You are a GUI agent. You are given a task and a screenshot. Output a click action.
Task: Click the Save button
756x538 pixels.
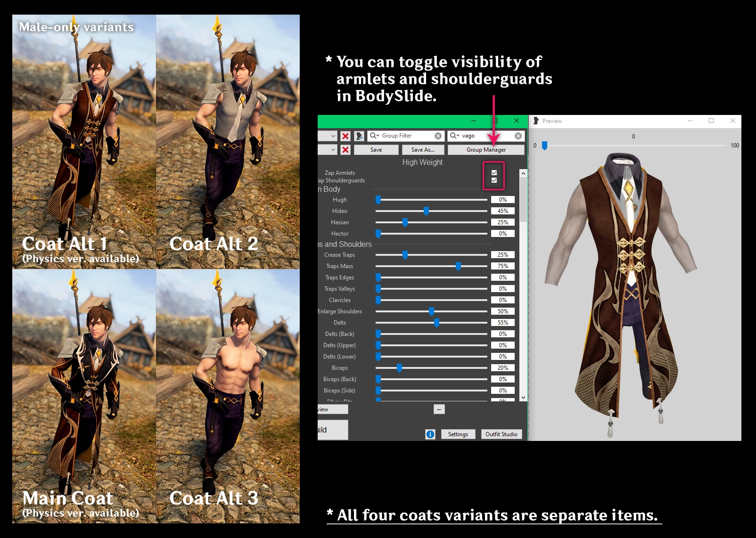[x=376, y=149]
